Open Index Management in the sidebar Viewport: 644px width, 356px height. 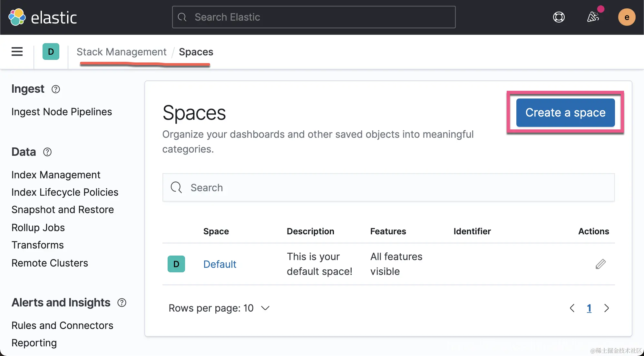click(56, 175)
